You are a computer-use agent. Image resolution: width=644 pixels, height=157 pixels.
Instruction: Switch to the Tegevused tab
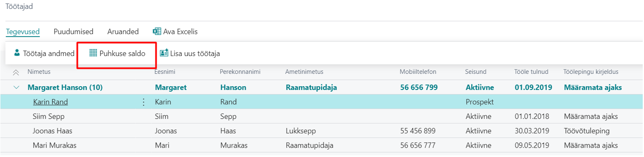[x=23, y=32]
